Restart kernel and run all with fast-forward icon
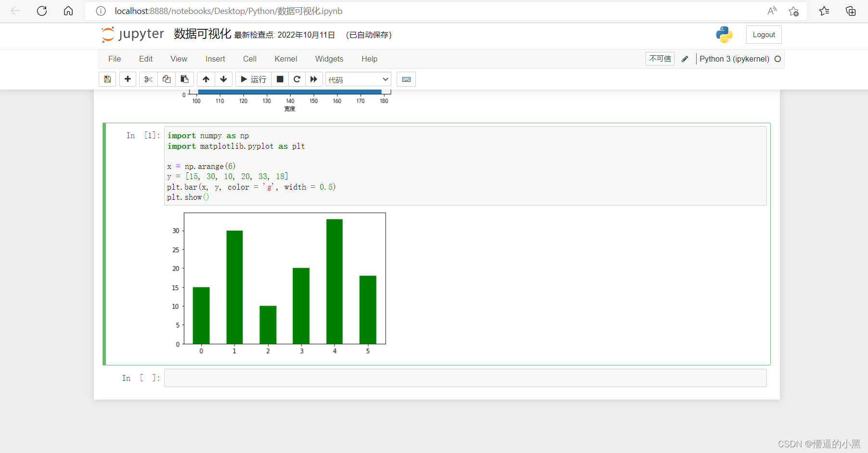The height and width of the screenshot is (453, 868). [x=314, y=79]
